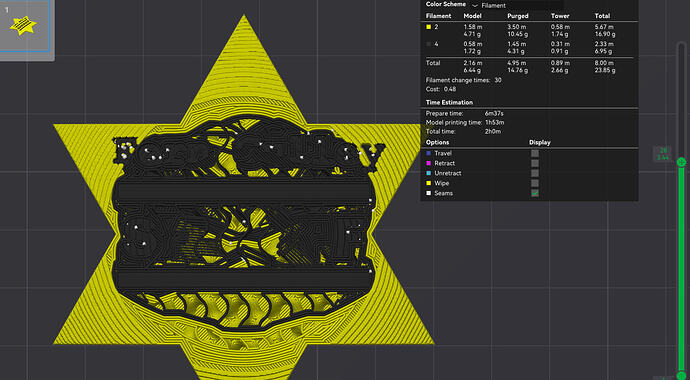Click the Prepare time value 6m37s
Viewport: 690px width, 380px height.
click(x=494, y=113)
